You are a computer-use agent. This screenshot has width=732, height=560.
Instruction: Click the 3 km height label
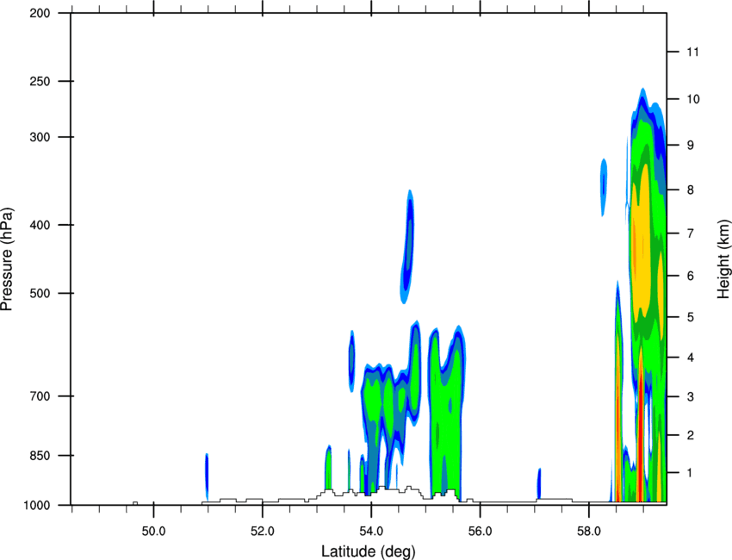click(x=690, y=397)
